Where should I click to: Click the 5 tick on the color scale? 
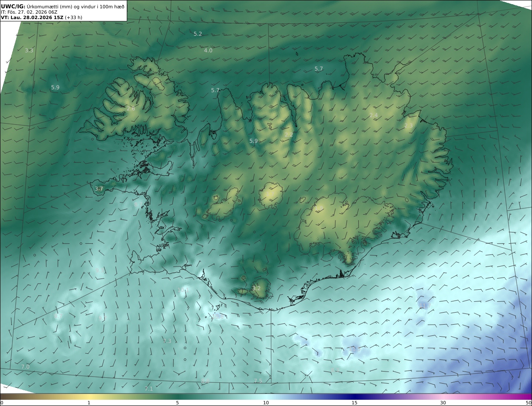pos(177,403)
